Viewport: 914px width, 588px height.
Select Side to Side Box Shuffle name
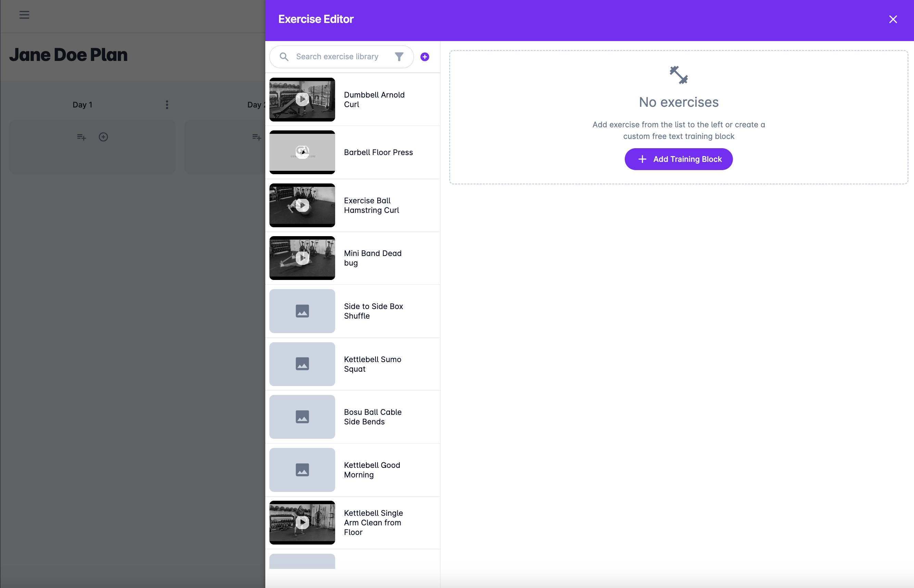373,311
